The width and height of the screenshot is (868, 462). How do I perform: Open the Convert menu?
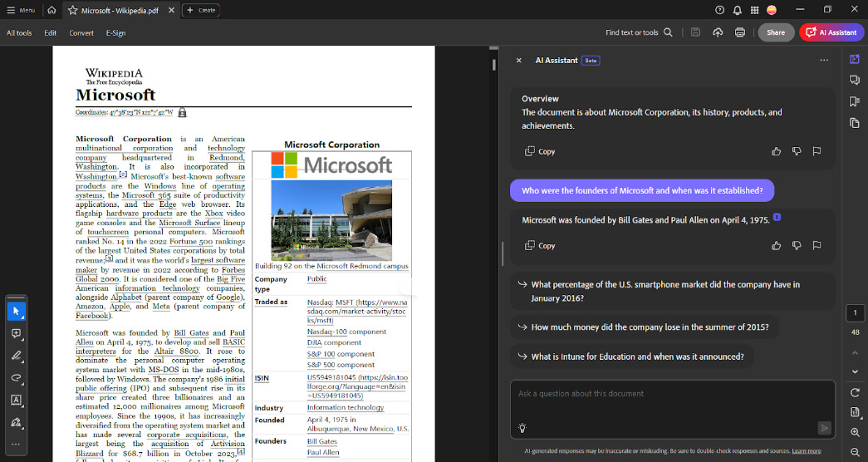click(81, 32)
